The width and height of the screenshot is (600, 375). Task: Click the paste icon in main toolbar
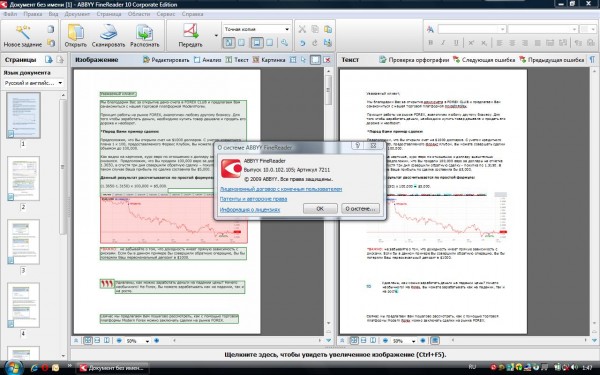(x=328, y=29)
